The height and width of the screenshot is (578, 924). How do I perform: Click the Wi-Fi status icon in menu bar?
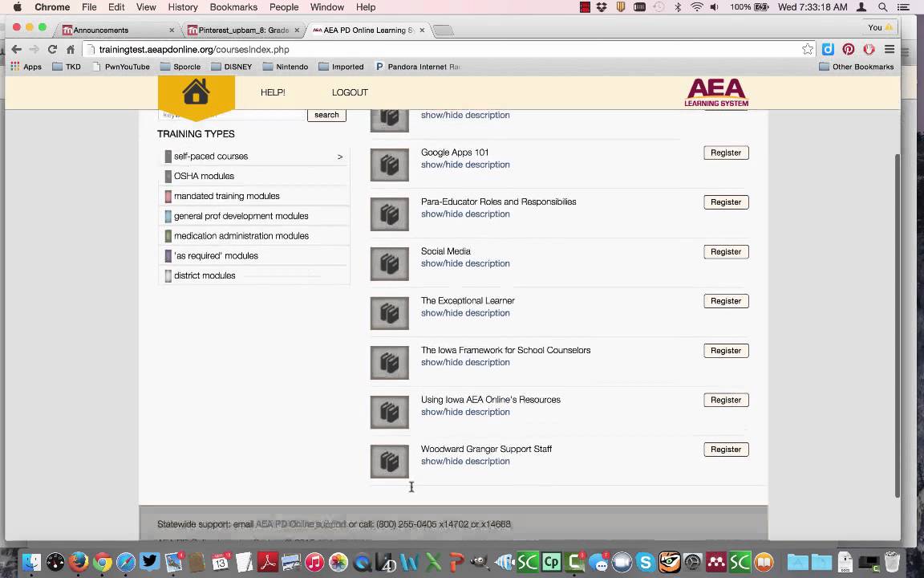click(x=696, y=7)
